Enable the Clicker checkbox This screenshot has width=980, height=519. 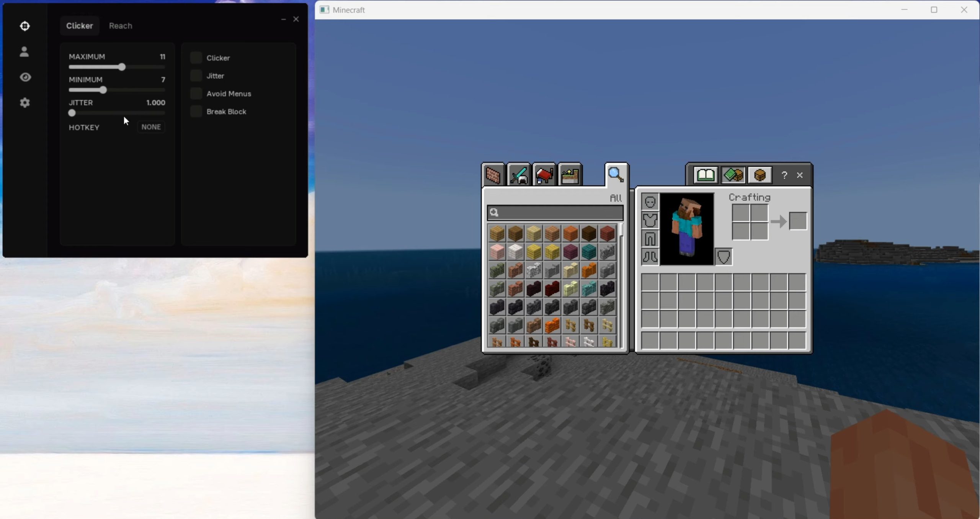[196, 58]
